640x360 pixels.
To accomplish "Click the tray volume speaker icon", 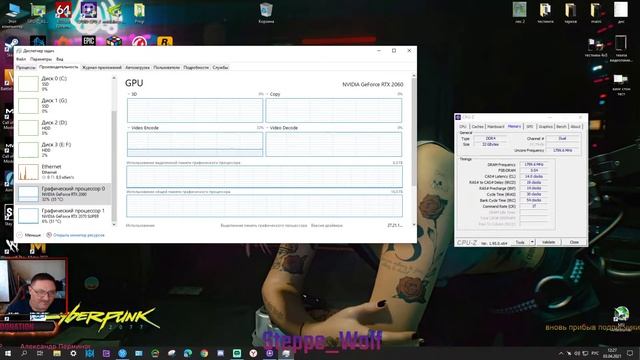I will (x=577, y=353).
